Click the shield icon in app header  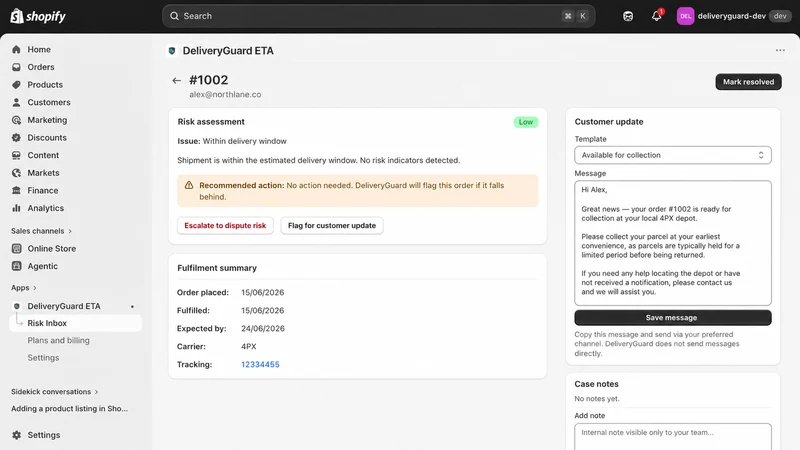click(172, 51)
